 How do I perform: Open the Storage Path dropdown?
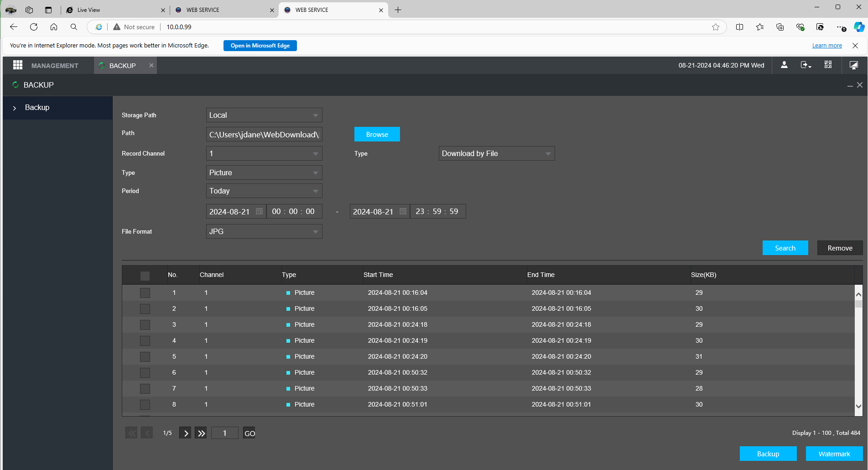point(264,115)
